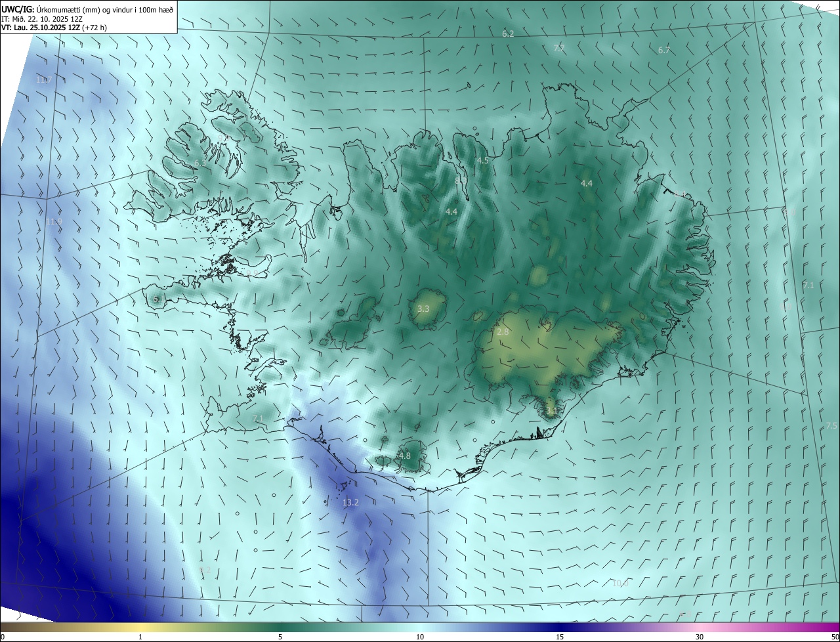The height and width of the screenshot is (642, 840).
Task: Click the 3.1 value on the map
Action: (551, 412)
